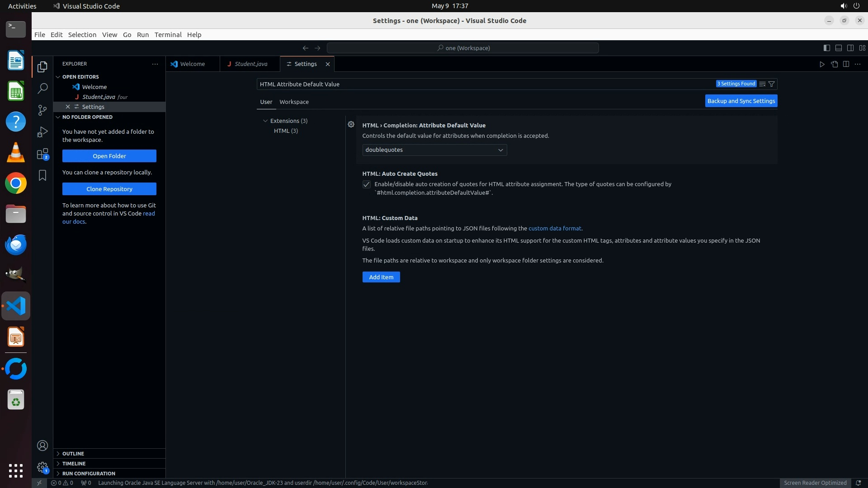Screen dimensions: 868x488
Task: Click Backup and Sync Settings button
Action: pos(741,101)
